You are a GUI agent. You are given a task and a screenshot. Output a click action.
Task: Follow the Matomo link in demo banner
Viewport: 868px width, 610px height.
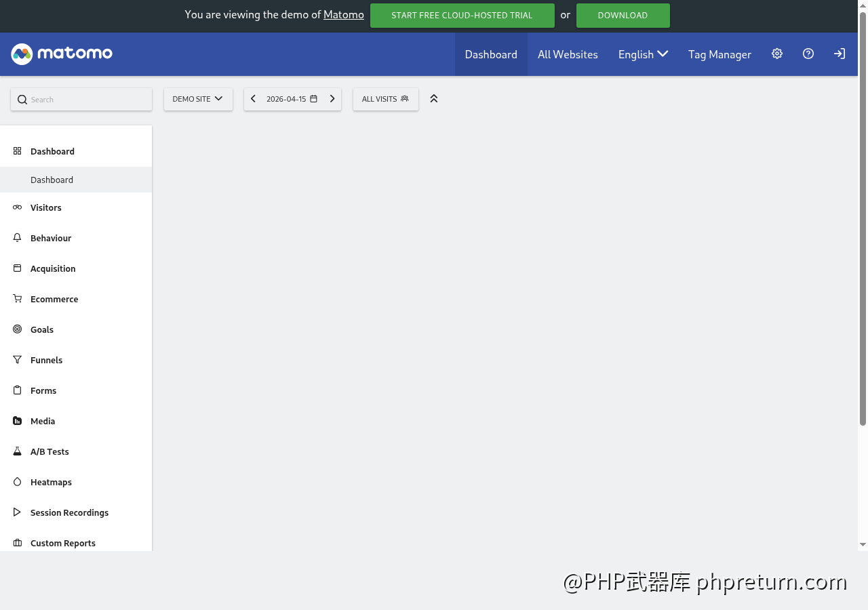coord(344,15)
